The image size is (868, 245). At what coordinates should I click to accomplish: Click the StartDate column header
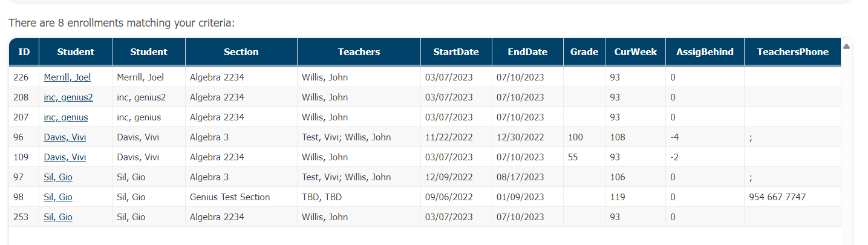456,52
